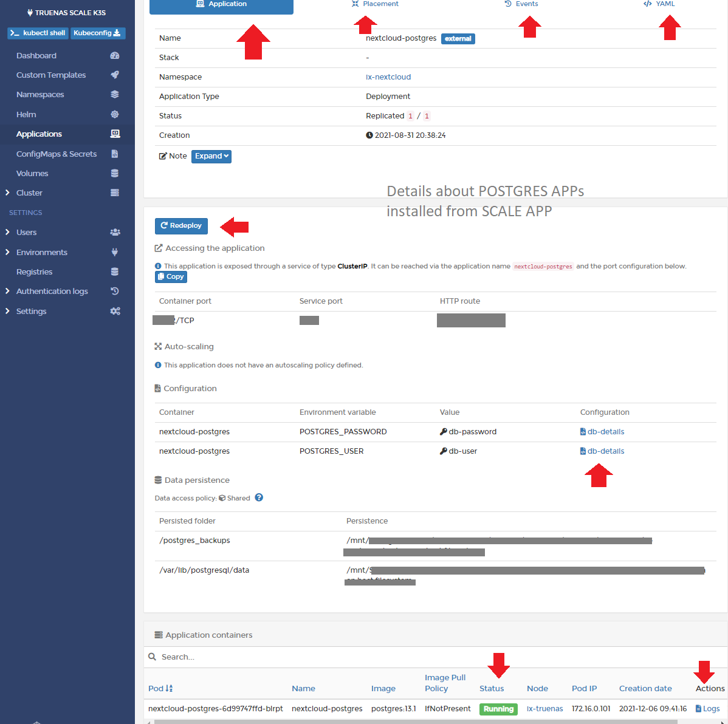728x724 pixels.
Task: Open the ix-nextcloud namespace link
Action: (388, 77)
